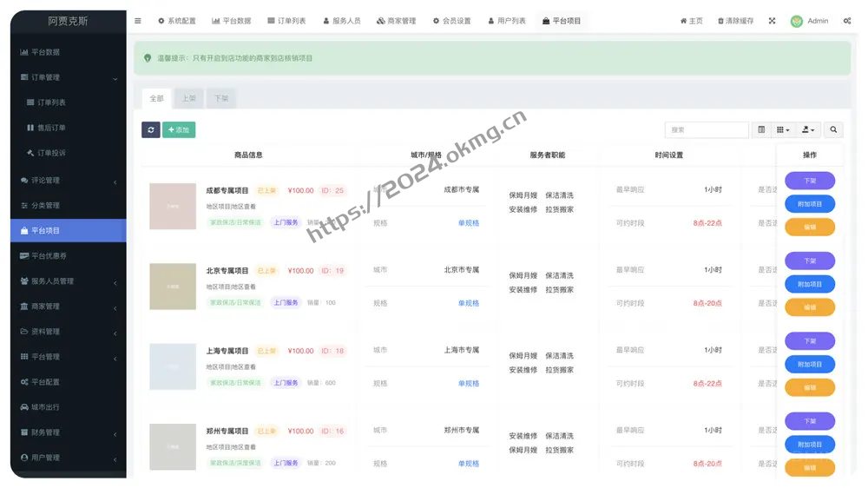The image size is (868, 488).
Task: Open 用户列表 top menu
Action: (507, 21)
